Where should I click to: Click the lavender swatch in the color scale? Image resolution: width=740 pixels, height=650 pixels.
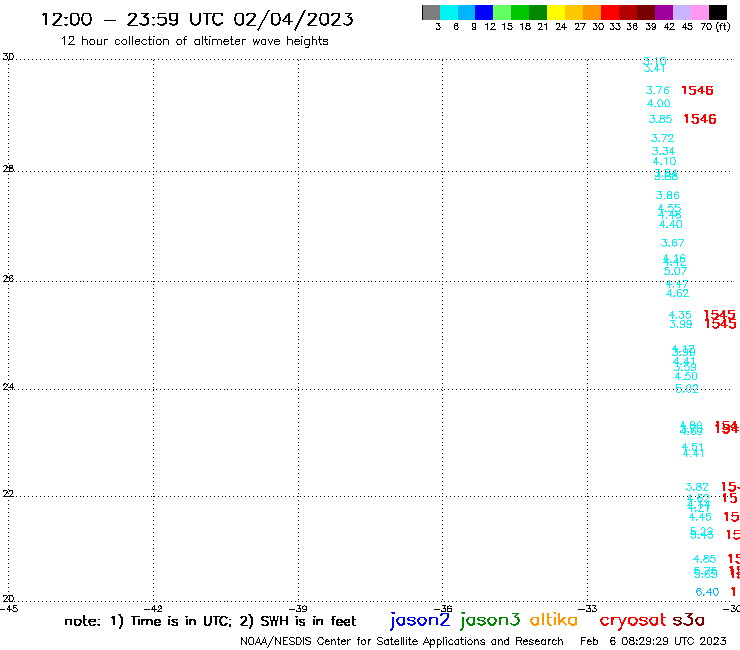click(x=681, y=12)
